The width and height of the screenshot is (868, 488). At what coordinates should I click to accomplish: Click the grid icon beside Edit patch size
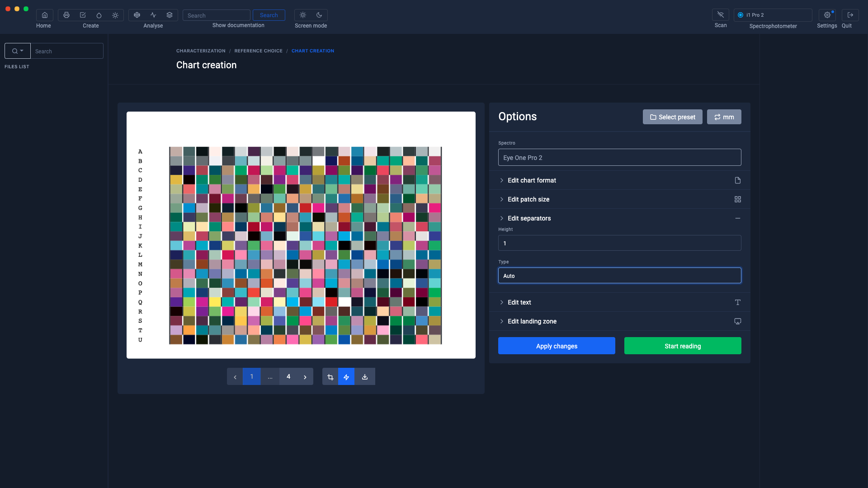click(738, 199)
